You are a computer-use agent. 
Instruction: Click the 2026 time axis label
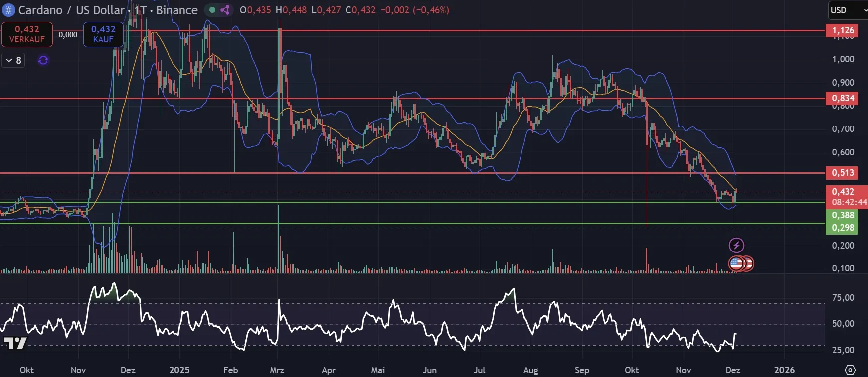(784, 370)
